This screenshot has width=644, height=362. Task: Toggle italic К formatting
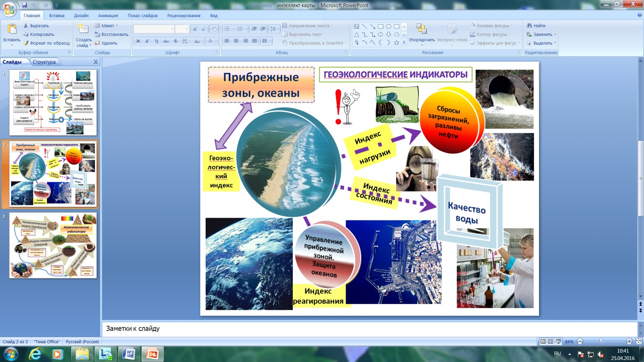point(147,41)
